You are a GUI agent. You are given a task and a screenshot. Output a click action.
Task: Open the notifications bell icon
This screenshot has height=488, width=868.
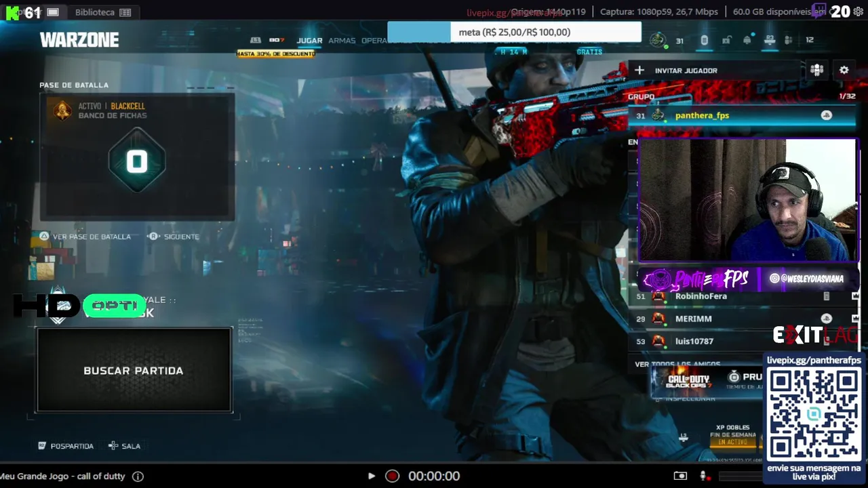point(747,41)
